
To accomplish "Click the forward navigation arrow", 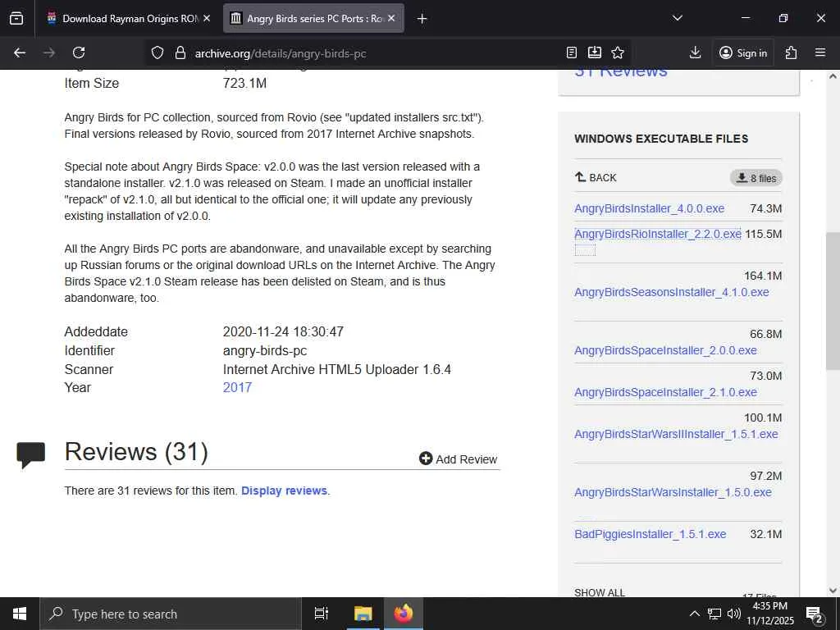I will 49,52.
